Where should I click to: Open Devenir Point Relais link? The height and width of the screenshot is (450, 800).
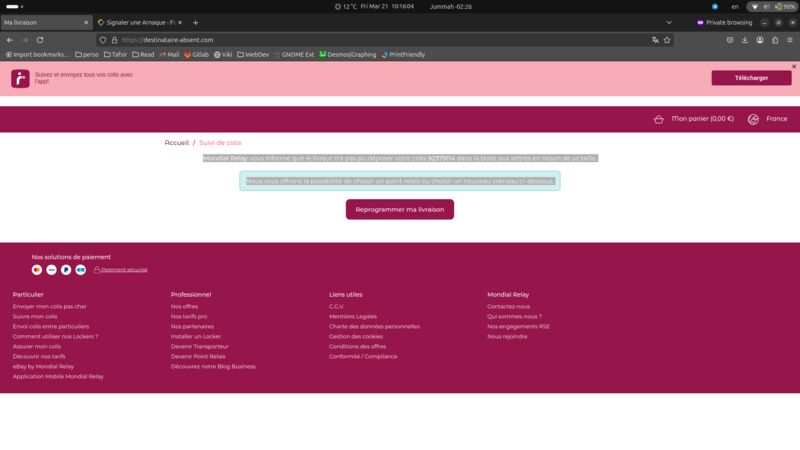(x=198, y=357)
